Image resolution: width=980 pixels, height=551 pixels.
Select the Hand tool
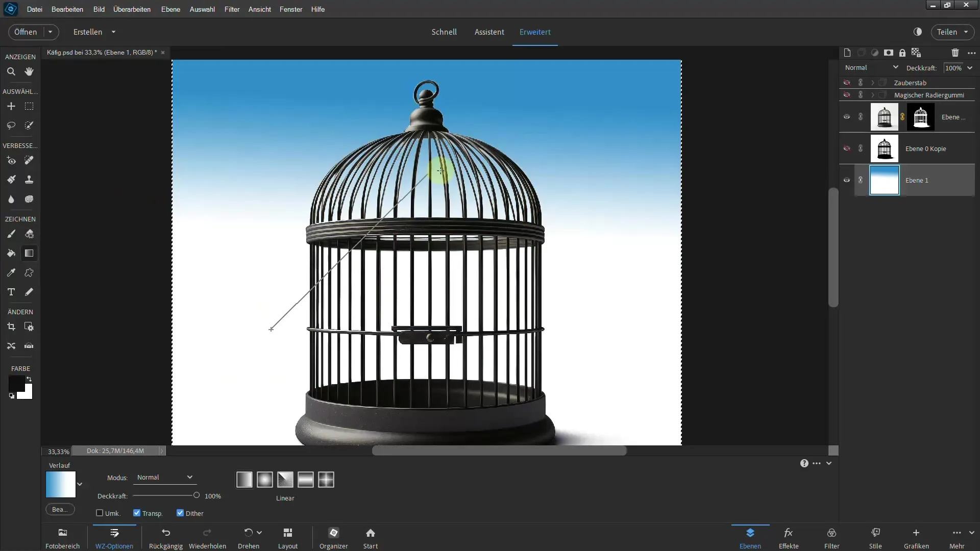tap(29, 72)
